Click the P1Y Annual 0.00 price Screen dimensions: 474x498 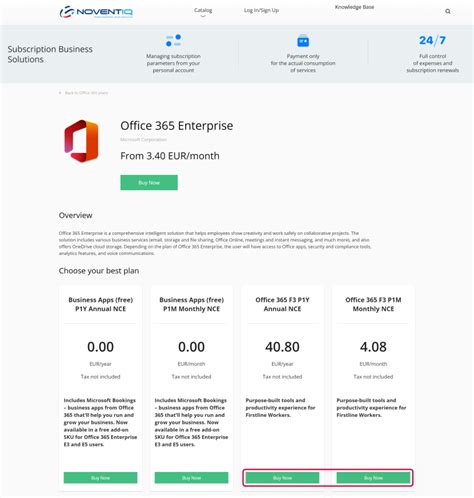point(100,347)
